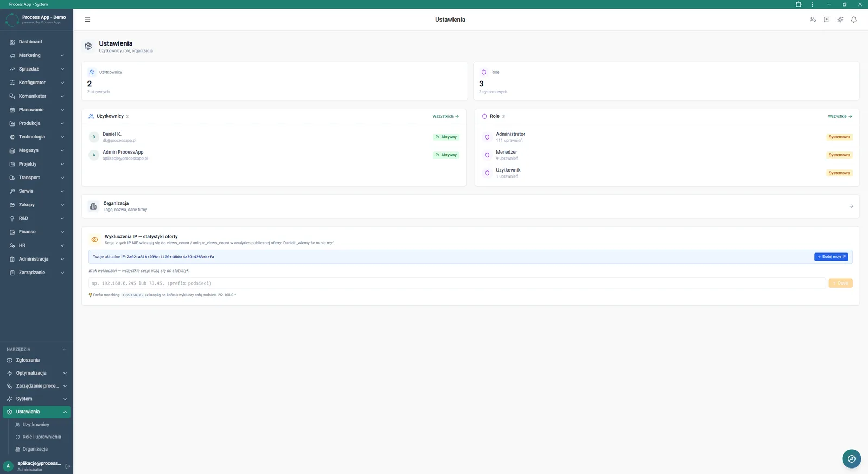Click the eye icon of Wykluczenia IP
868x474 pixels.
tap(94, 239)
